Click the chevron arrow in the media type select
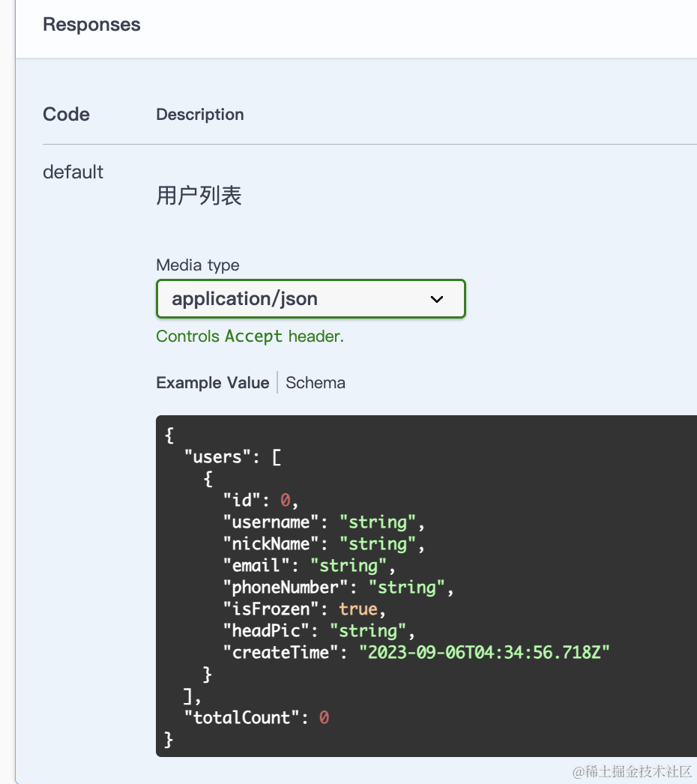Screen dimensions: 697x784 tap(437, 299)
